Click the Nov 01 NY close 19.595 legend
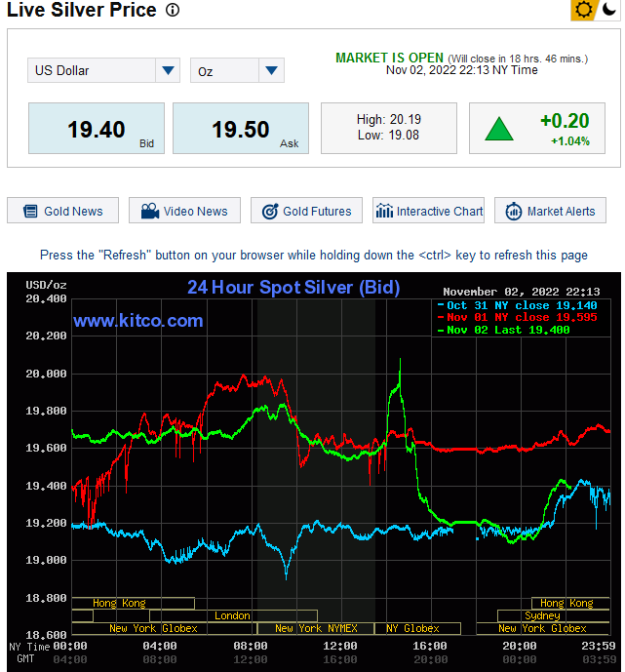This screenshot has width=625, height=672. point(517,318)
